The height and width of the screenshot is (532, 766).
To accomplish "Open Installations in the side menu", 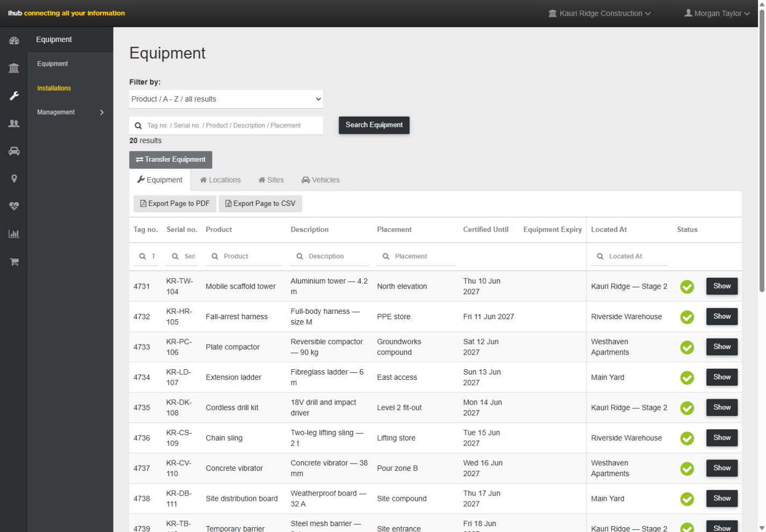I will click(54, 88).
